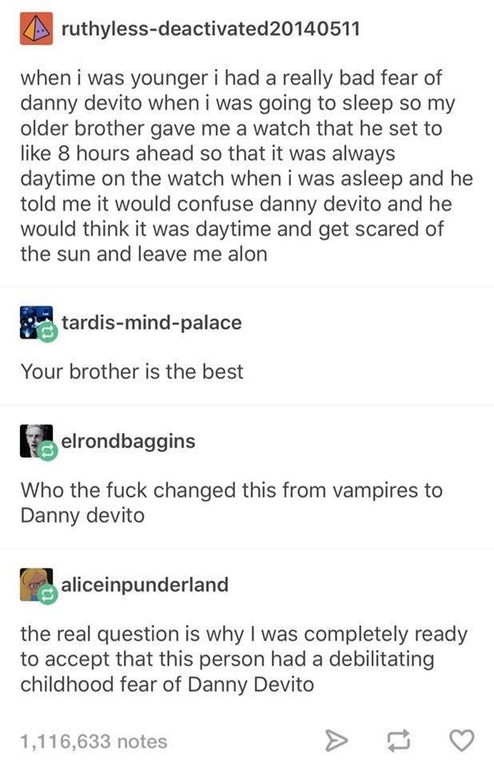Visit aliceinpunderland username link
494x767 pixels.
(x=145, y=584)
